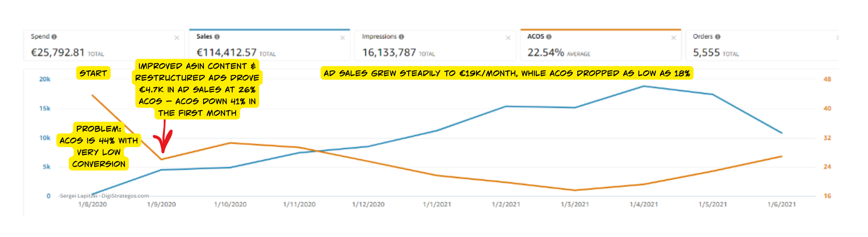
Task: Click the 1/9/2020 ACOS data point
Action: coord(161,159)
